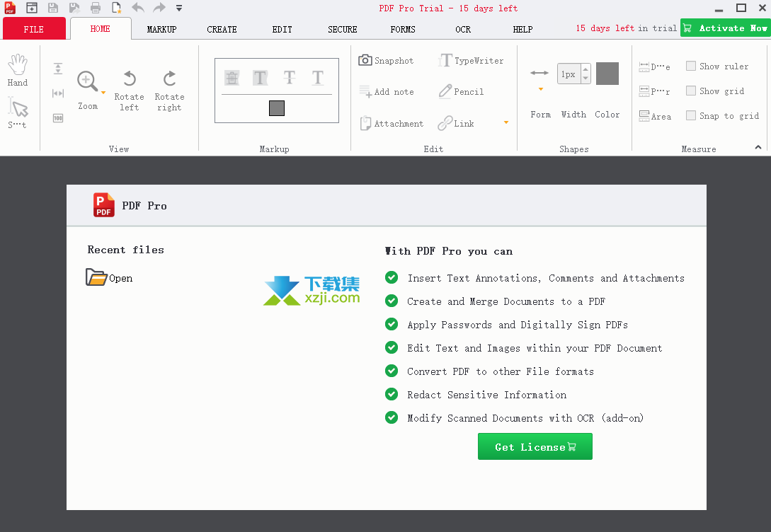
Task: Enable the Show grid checkbox
Action: [691, 91]
